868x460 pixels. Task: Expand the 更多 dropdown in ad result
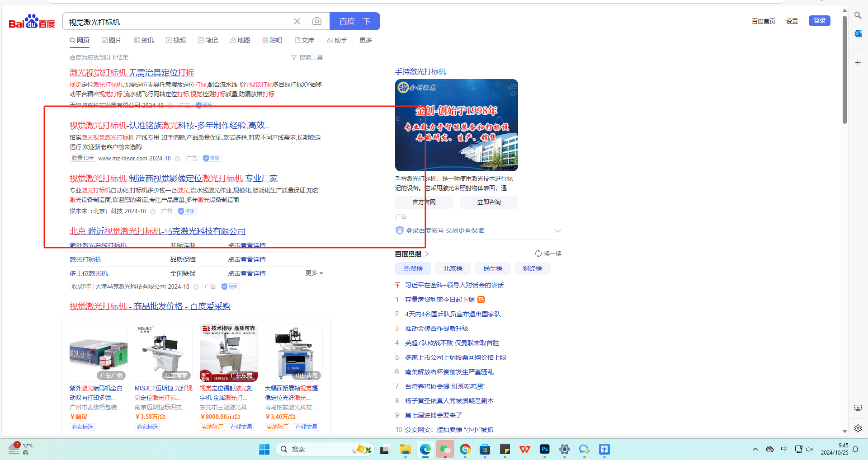[314, 273]
